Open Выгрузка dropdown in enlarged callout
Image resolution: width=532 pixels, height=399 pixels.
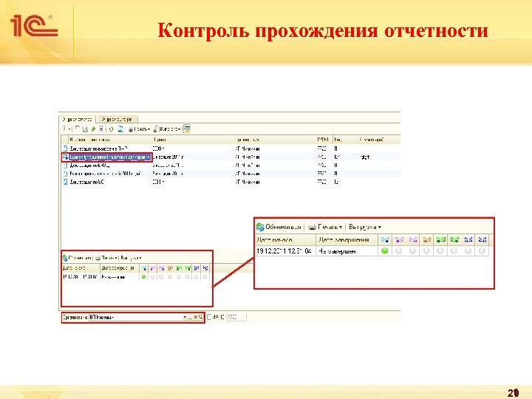pos(365,227)
